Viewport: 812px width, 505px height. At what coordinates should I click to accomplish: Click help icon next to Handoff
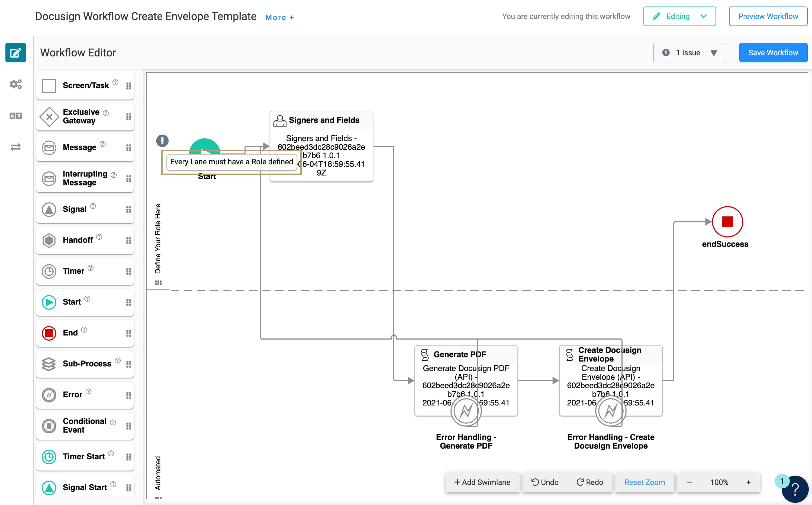coord(99,237)
